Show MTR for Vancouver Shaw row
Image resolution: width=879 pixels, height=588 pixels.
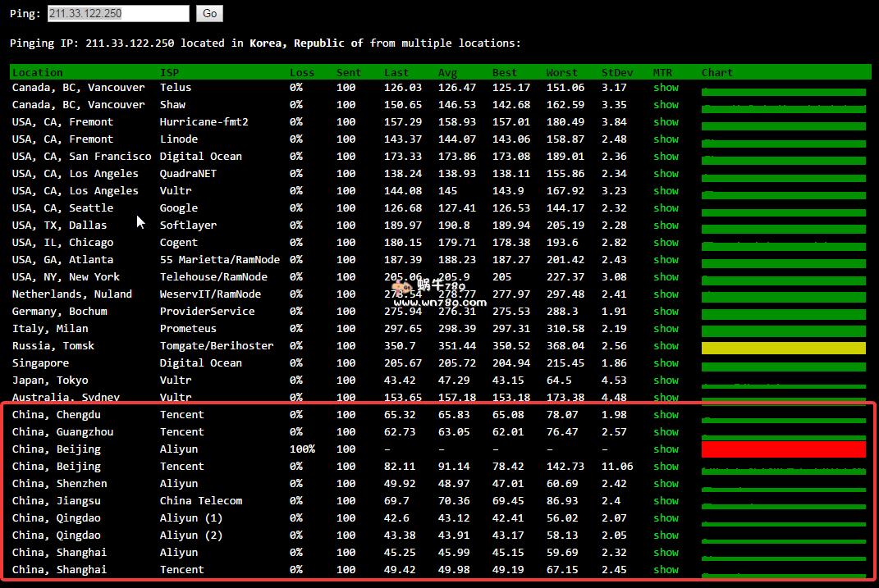coord(666,105)
